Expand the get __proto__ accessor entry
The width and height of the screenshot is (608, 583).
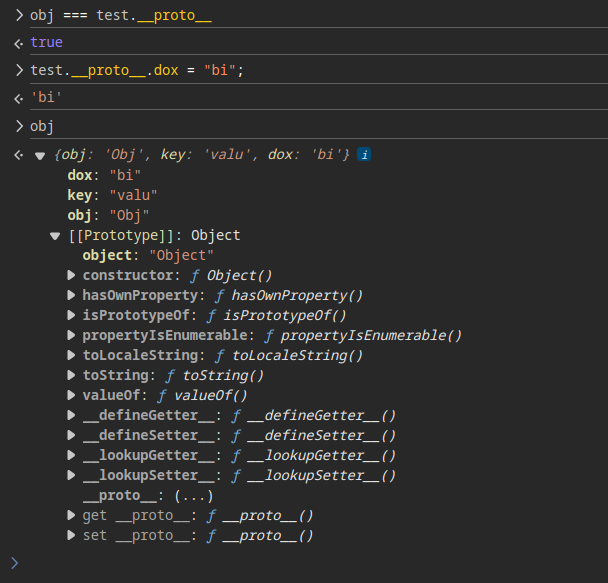pyautogui.click(x=71, y=515)
